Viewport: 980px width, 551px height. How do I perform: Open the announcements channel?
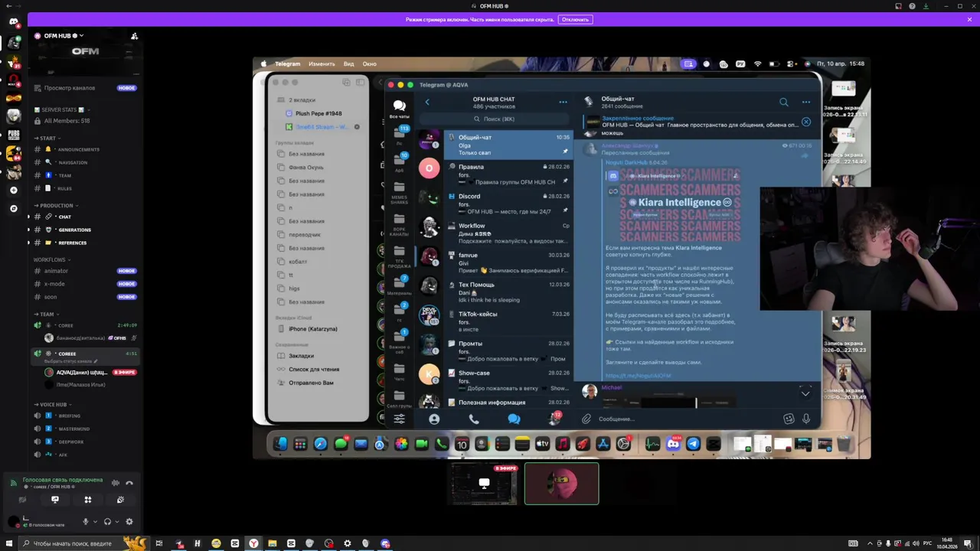coord(84,149)
